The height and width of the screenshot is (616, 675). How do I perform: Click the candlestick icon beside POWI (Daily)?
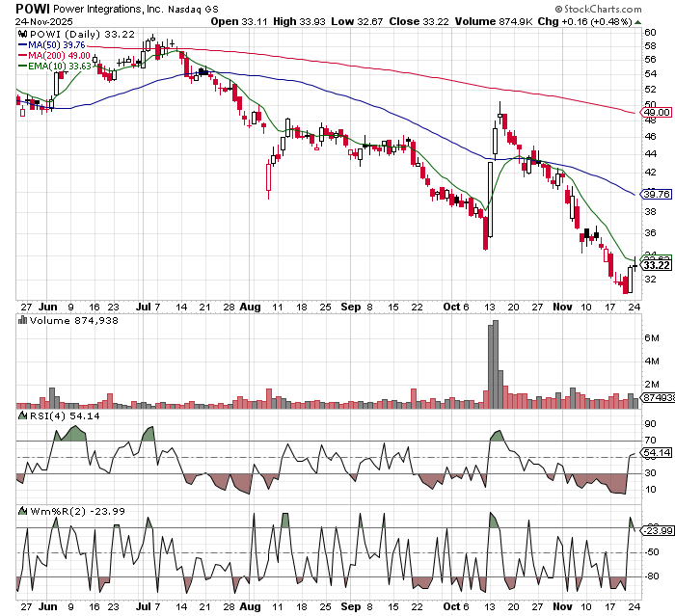point(23,35)
